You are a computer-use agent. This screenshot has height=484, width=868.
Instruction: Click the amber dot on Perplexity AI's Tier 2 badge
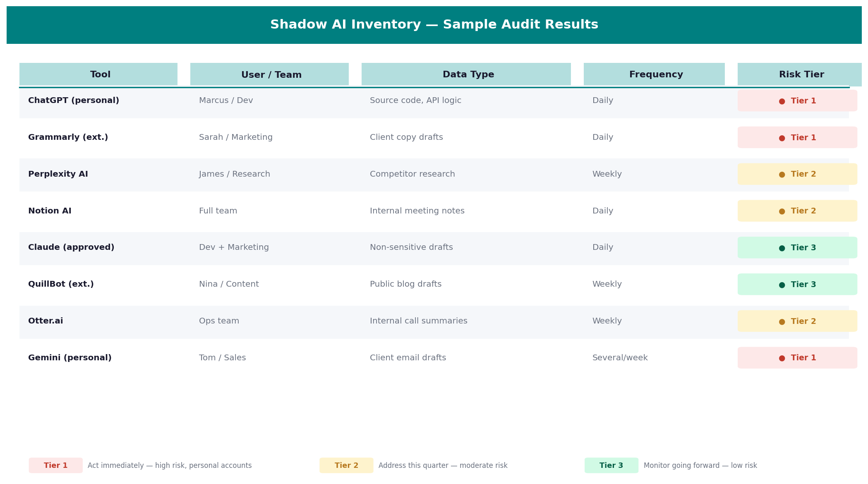[782, 174]
